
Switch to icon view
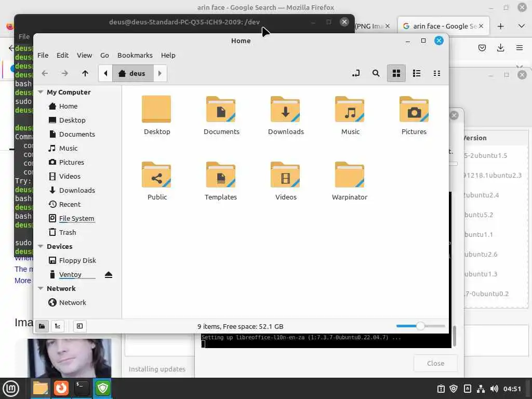(396, 73)
